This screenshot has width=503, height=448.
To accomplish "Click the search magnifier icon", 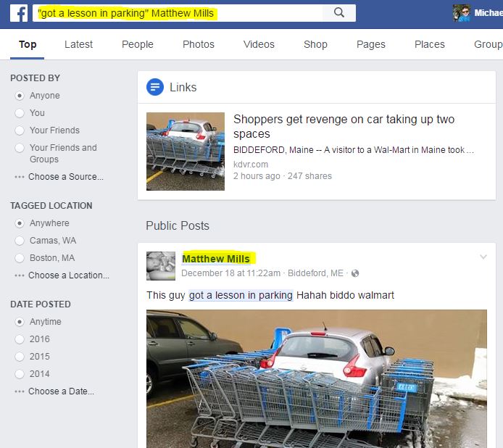I will [x=339, y=13].
